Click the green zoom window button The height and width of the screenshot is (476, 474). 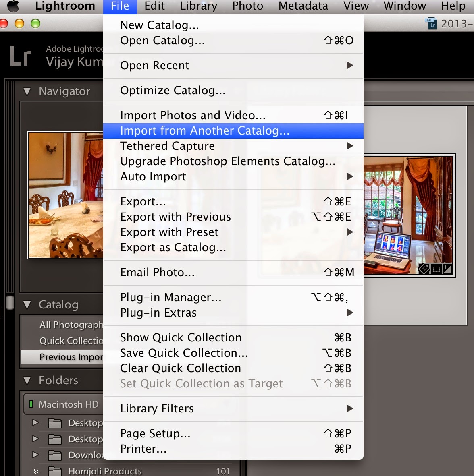tap(35, 23)
